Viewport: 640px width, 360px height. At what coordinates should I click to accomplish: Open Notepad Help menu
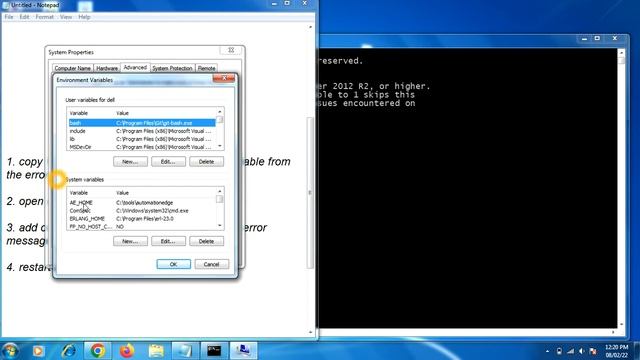tap(84, 17)
